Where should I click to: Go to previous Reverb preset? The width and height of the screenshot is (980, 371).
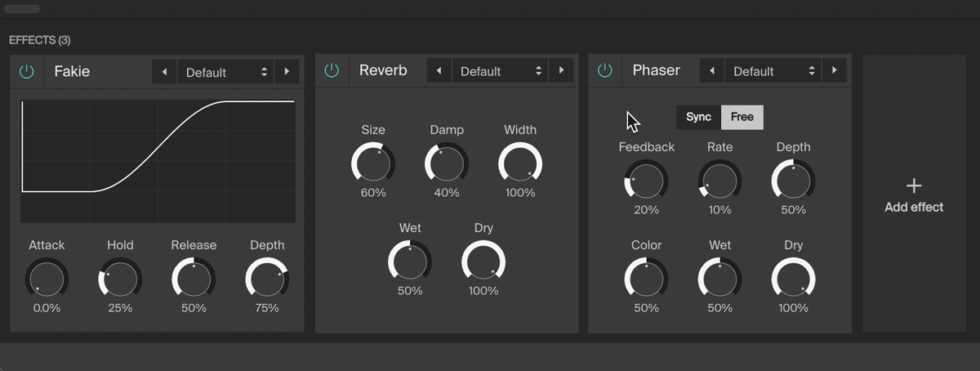pos(439,71)
